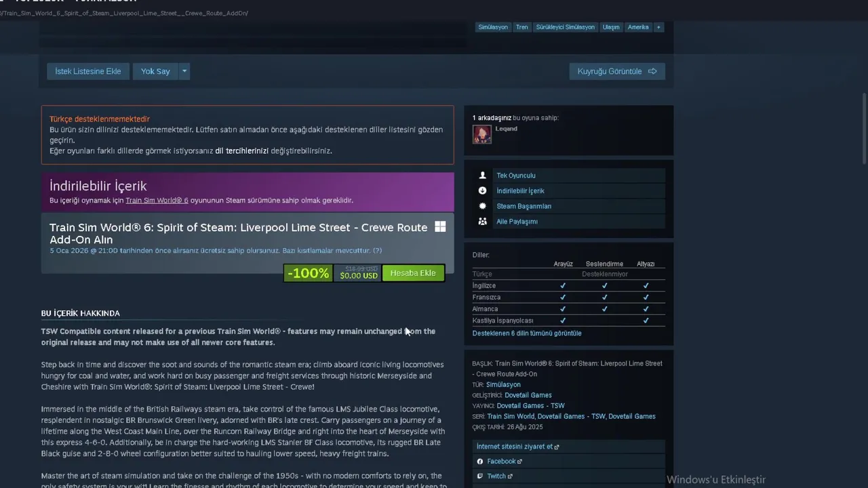
Task: Click friend name Leqend
Action: coord(506,129)
